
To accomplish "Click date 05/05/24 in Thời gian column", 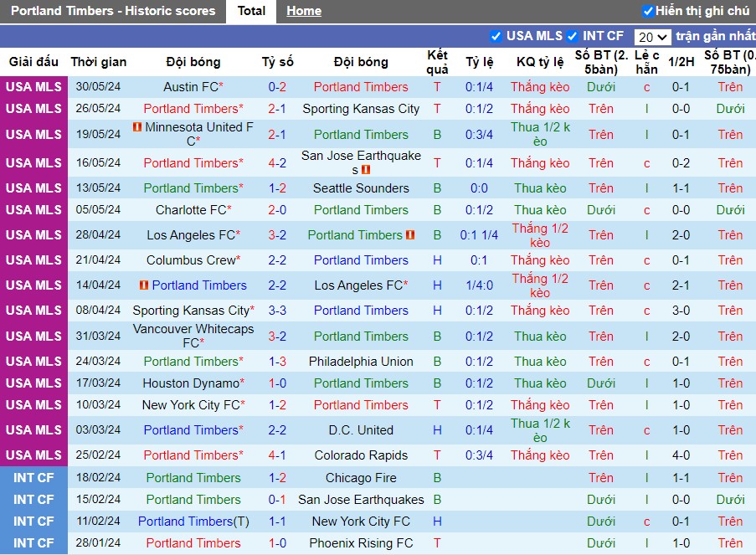I will click(98, 210).
